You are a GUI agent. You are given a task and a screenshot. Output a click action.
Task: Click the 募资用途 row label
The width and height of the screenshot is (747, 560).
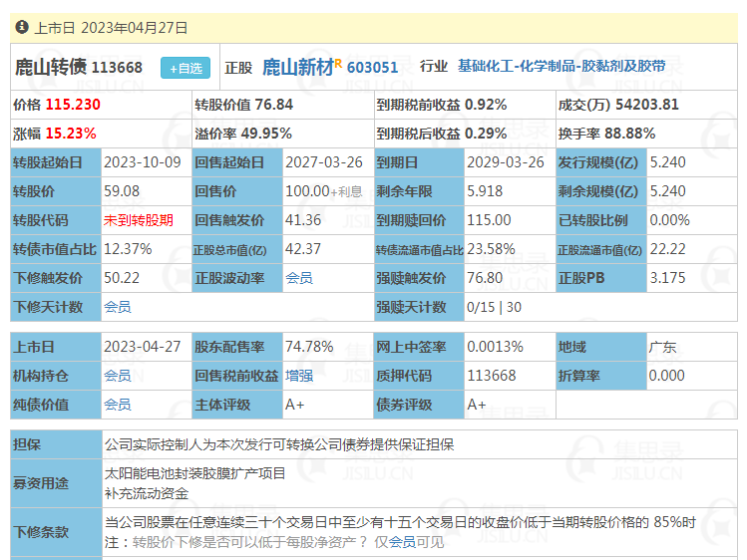point(41,483)
